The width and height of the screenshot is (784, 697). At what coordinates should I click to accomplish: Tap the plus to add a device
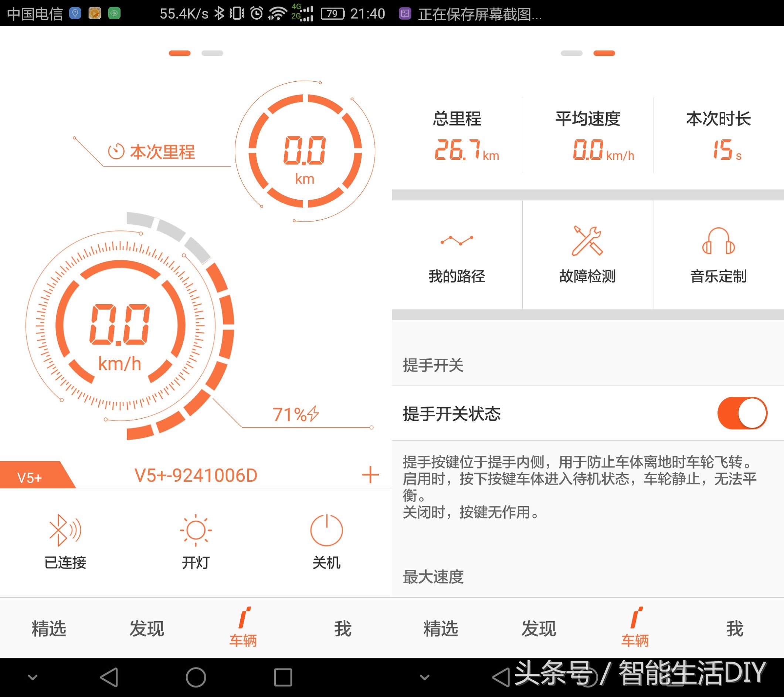369,475
